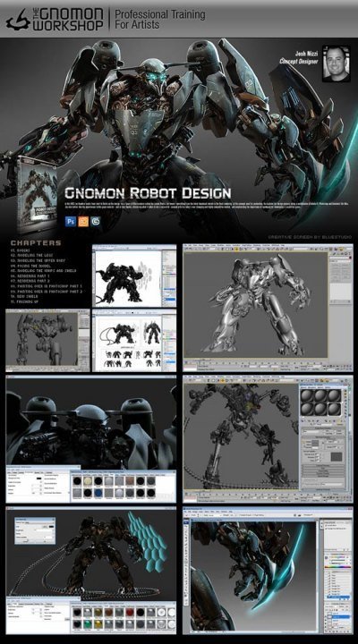Click Professional Training For Artists tagline
The width and height of the screenshot is (358, 644).
pos(160,20)
